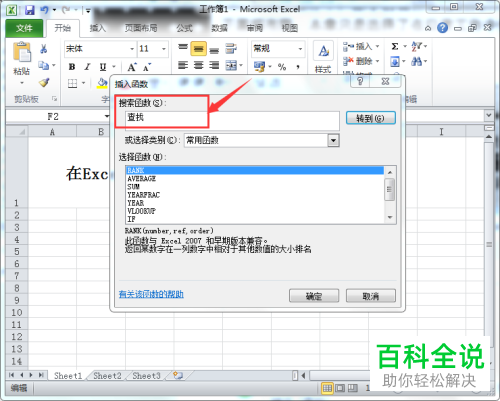This screenshot has height=401, width=500.
Task: Switch to the Data tab
Action: pyautogui.click(x=219, y=28)
